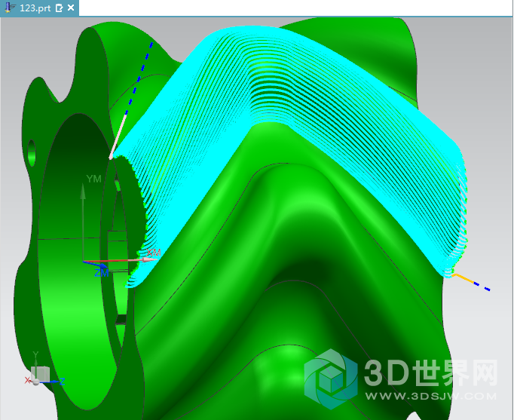Select the 123.prt document tab
The width and height of the screenshot is (517, 420).
39,8
